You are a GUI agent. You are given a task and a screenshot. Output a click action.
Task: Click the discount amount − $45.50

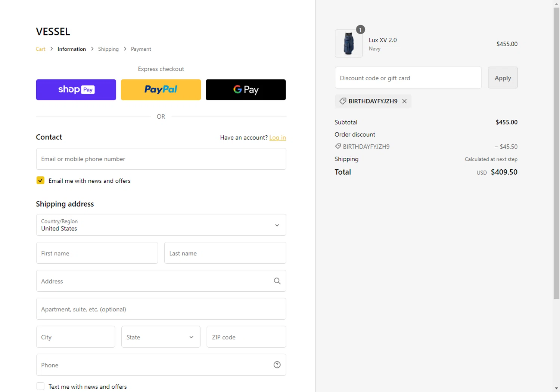[506, 147]
